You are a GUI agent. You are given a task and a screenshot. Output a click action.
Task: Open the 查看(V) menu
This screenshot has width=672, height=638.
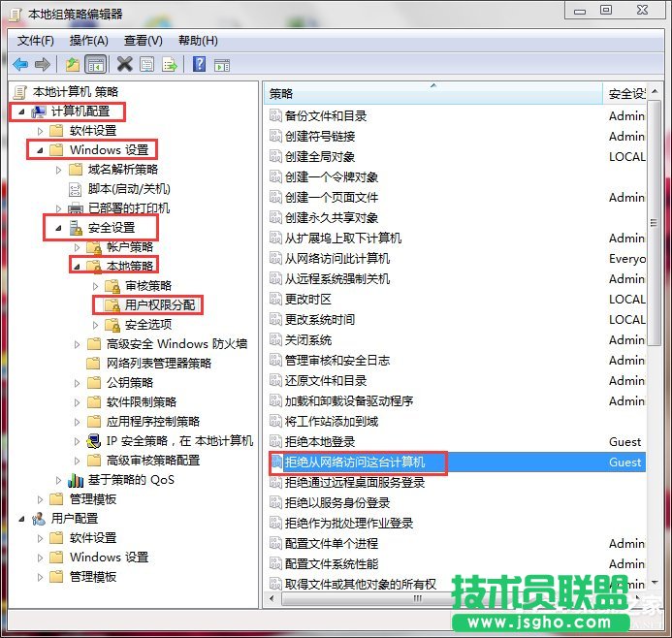pos(143,40)
